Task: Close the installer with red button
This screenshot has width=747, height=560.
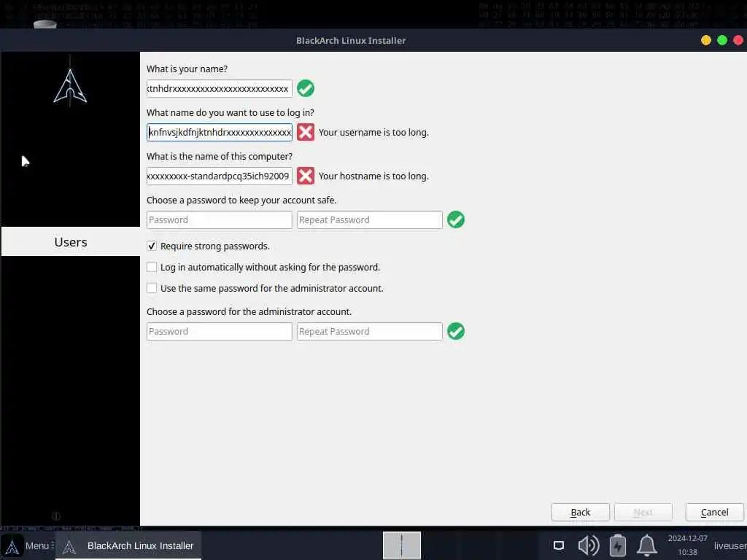Action: (x=738, y=41)
